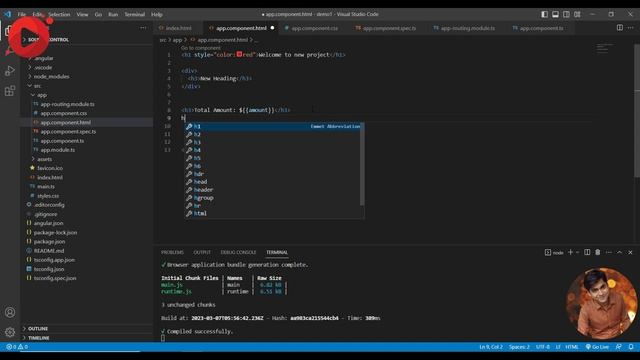
Task: Open Go menu
Action: (x=98, y=14)
